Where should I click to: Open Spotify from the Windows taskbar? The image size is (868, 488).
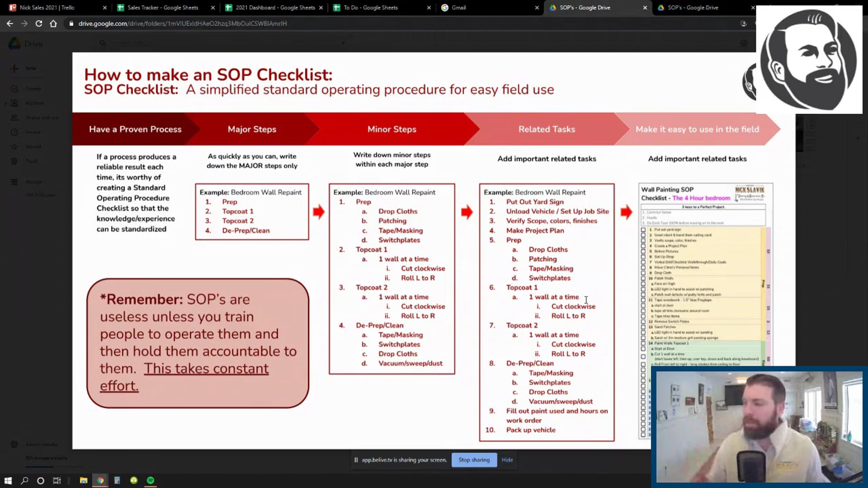[151, 480]
